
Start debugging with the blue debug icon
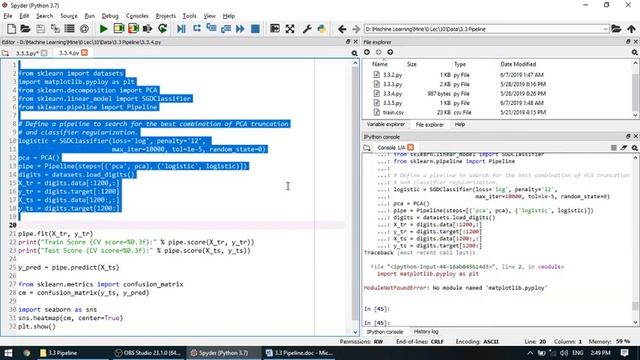click(182, 29)
